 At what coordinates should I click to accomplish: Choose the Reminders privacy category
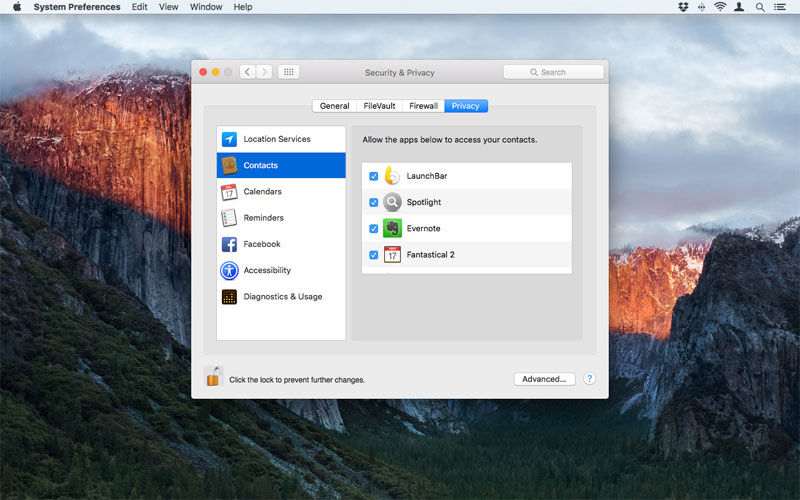click(281, 218)
